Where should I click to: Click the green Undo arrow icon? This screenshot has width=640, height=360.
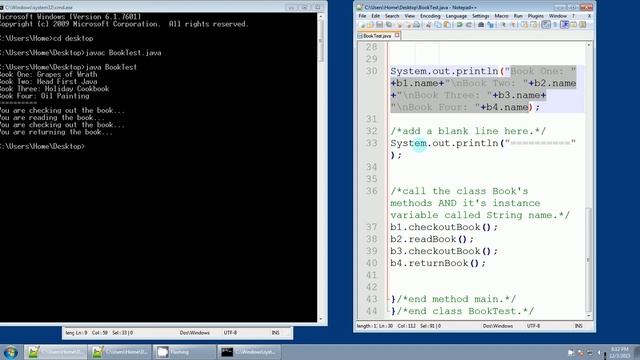(x=460, y=25)
